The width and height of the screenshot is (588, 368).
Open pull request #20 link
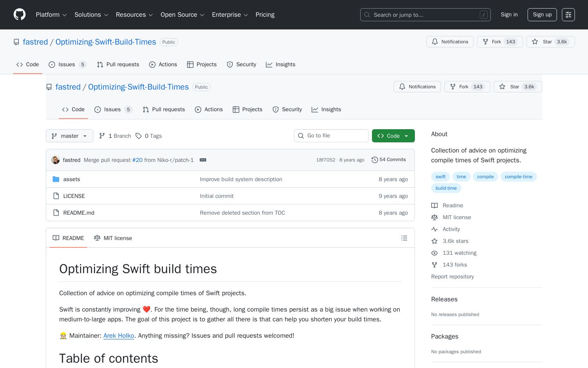(x=137, y=160)
